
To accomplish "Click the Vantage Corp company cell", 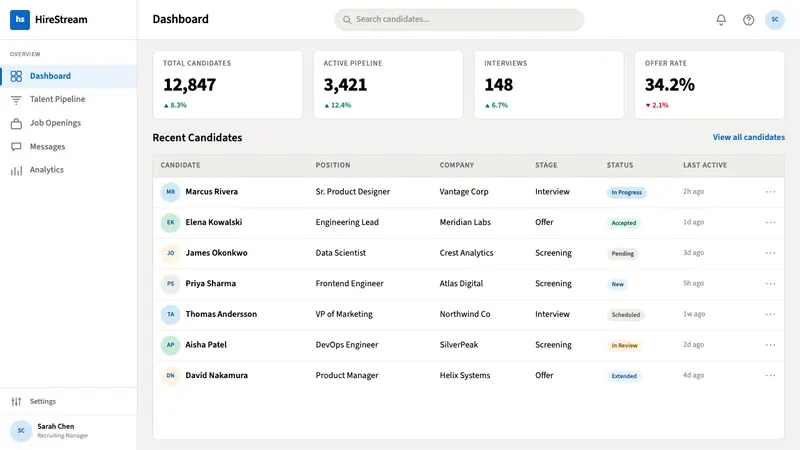I will point(464,192).
